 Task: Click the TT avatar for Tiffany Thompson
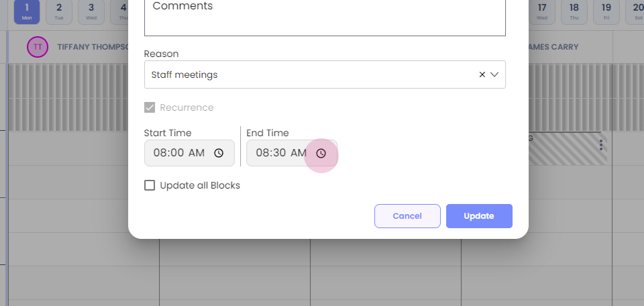pyautogui.click(x=38, y=47)
